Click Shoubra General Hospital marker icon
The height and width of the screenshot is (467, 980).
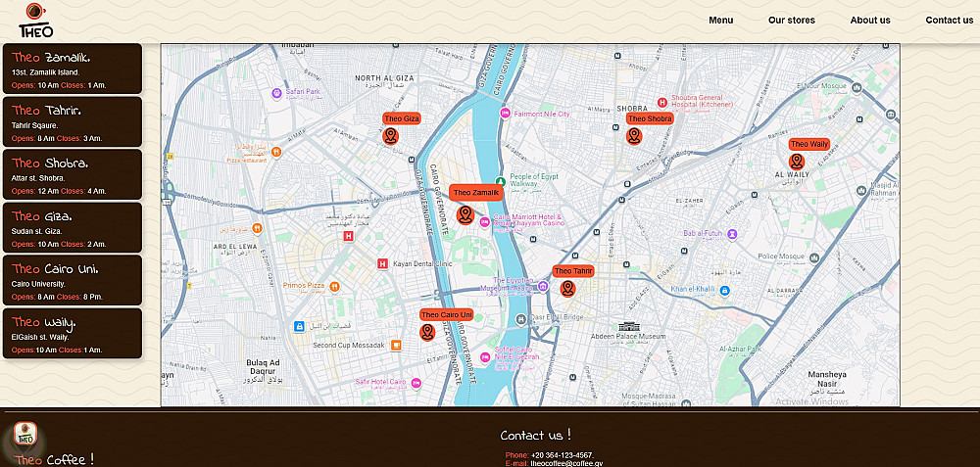[662, 102]
